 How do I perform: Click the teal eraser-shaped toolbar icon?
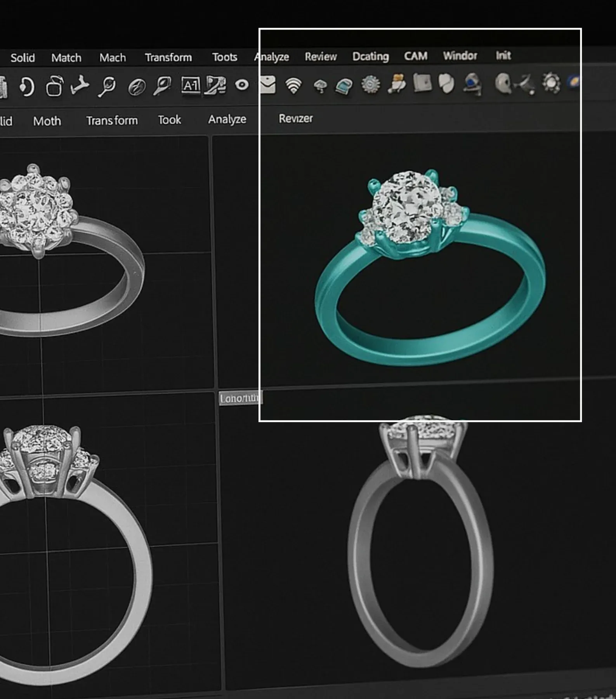(344, 86)
